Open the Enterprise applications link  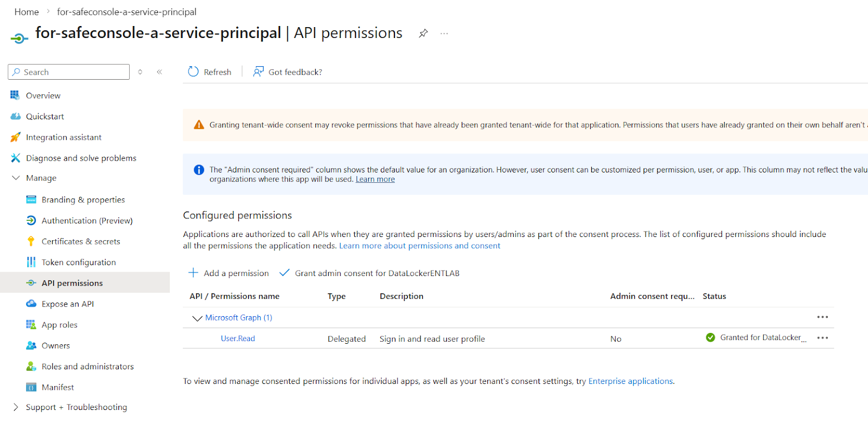coord(630,381)
